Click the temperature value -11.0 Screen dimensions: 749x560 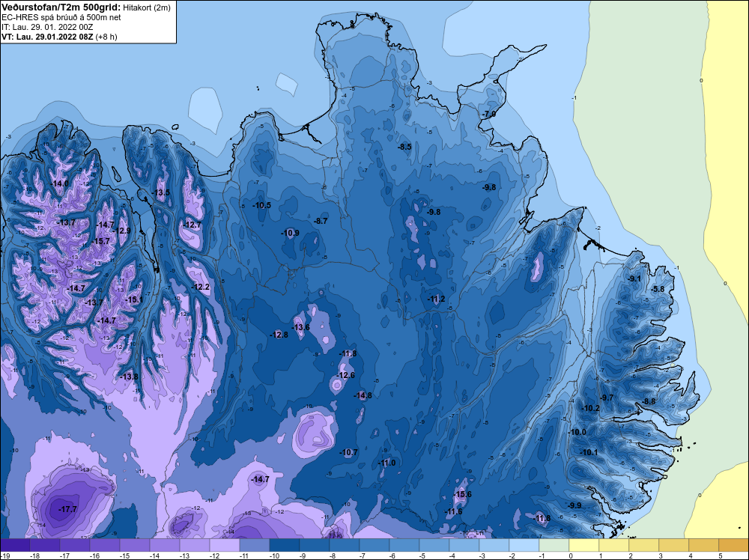click(386, 463)
